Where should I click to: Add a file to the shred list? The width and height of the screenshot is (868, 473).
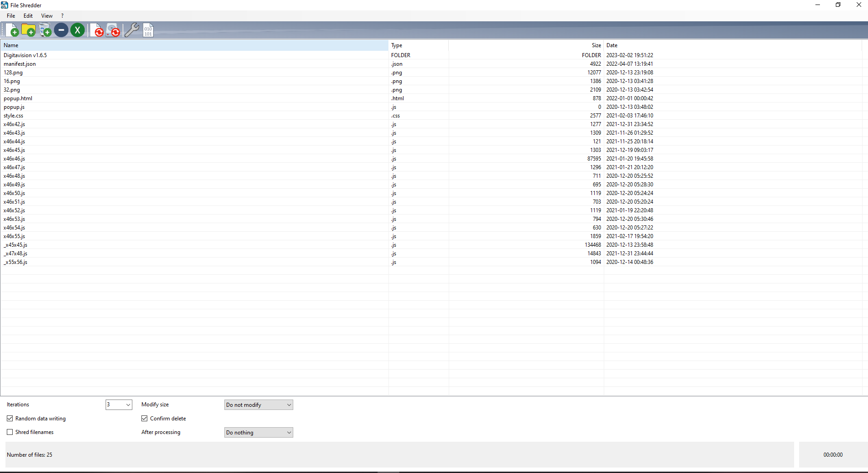click(12, 30)
